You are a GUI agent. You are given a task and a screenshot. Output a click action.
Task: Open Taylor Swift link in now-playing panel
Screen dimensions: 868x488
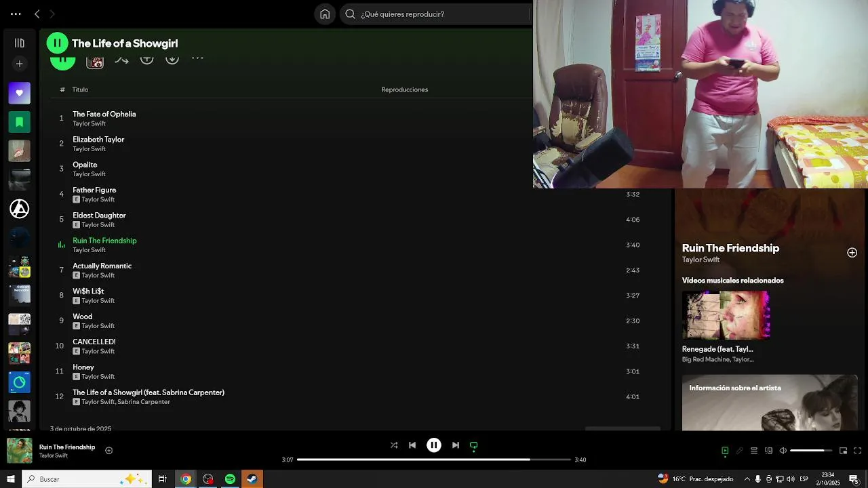coord(701,260)
